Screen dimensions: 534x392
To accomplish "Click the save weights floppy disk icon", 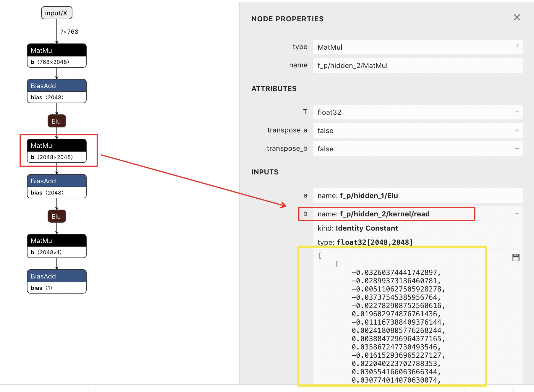I will (517, 257).
